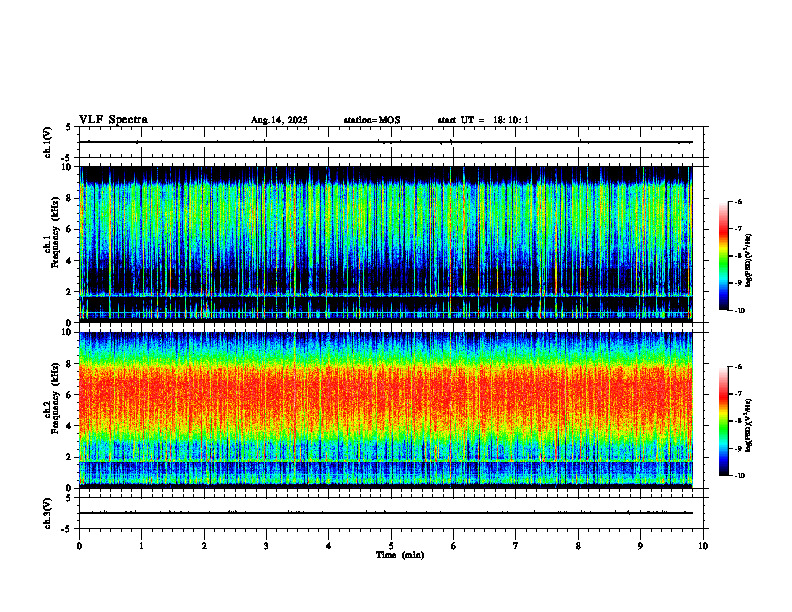Select the "start UT = 18:10: 1" text
This screenshot has width=792, height=612.
click(483, 120)
